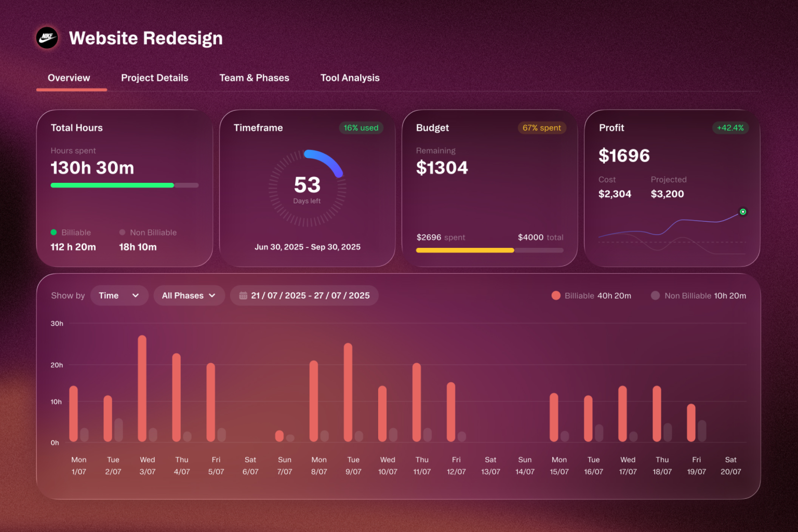Select the Overview tab
798x532 pixels.
tap(69, 78)
